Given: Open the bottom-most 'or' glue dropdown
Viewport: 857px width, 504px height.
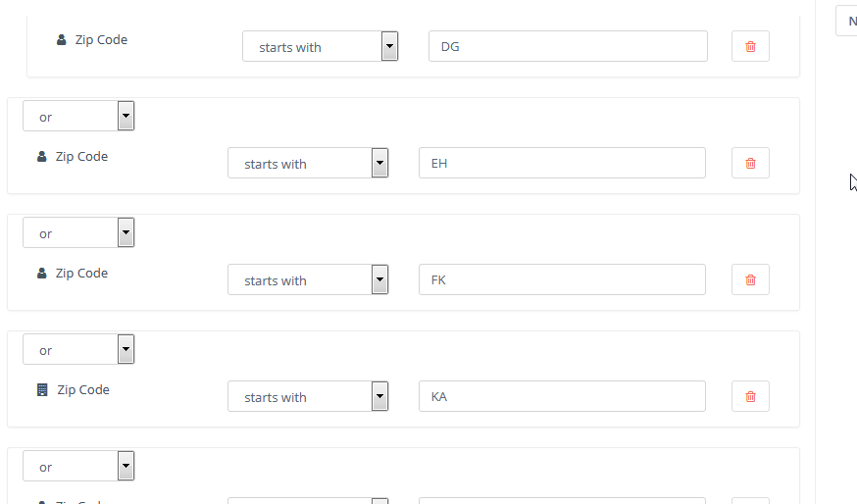Looking at the screenshot, I should pyautogui.click(x=78, y=467).
